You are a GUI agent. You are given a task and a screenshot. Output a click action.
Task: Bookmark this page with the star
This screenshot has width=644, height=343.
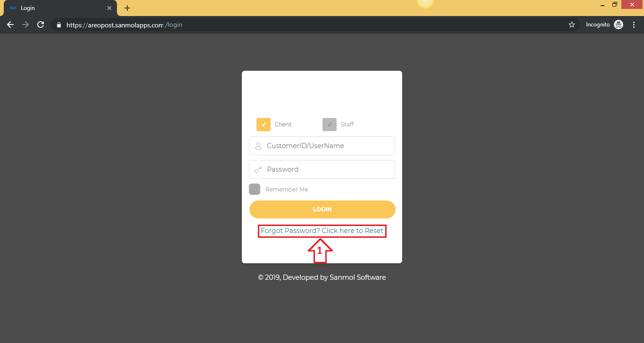tap(572, 25)
